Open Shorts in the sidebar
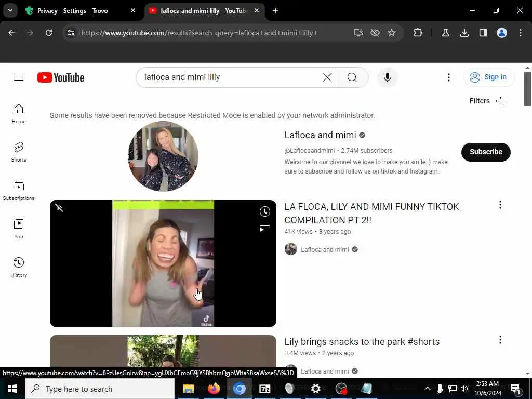The height and width of the screenshot is (399, 532). pos(19,152)
